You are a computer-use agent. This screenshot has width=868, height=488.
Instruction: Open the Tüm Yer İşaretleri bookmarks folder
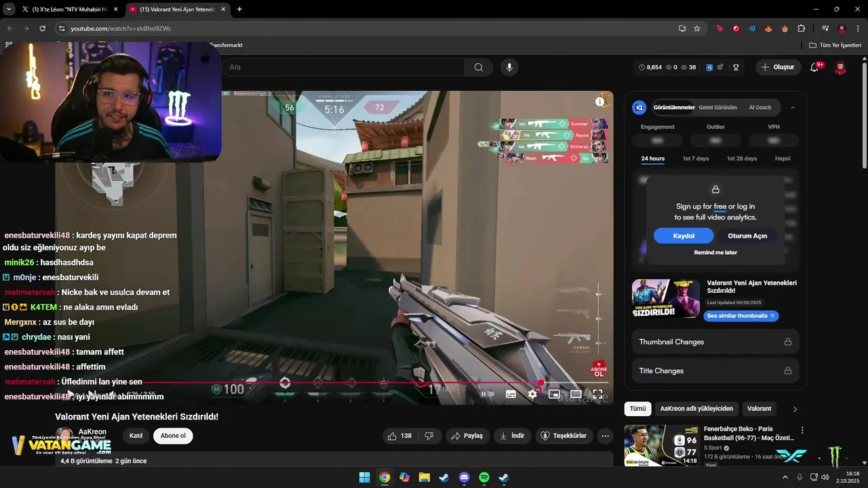[x=835, y=45]
